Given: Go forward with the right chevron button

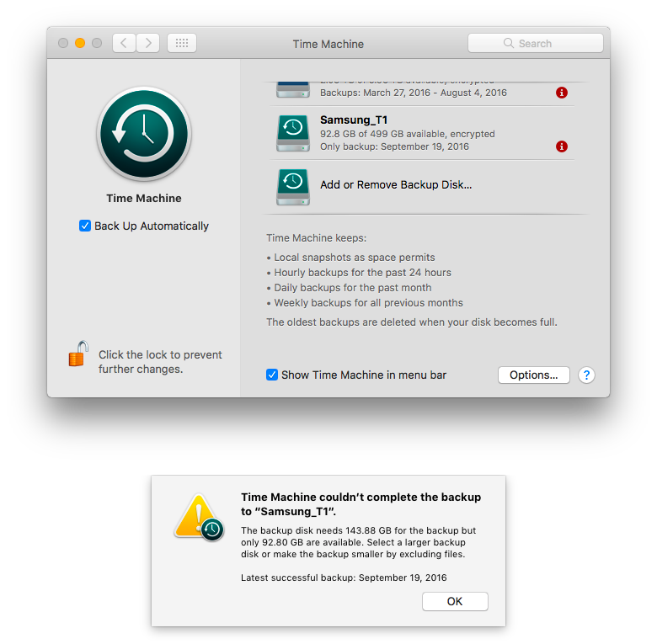Looking at the screenshot, I should click(x=148, y=43).
